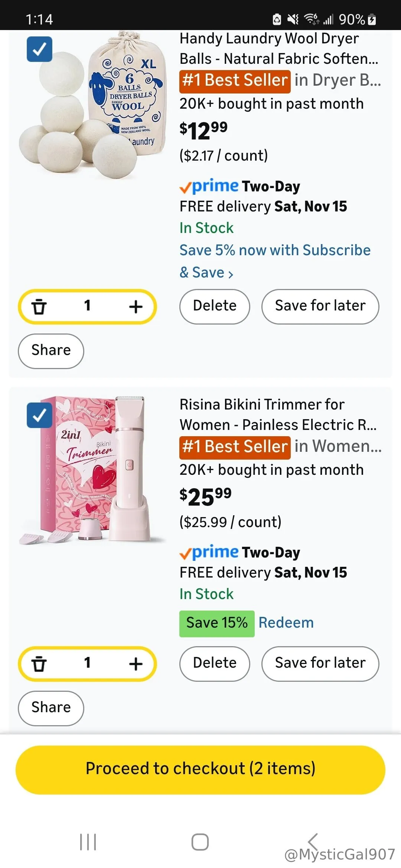Tap trash icon for wool dryer balls

[x=39, y=307]
